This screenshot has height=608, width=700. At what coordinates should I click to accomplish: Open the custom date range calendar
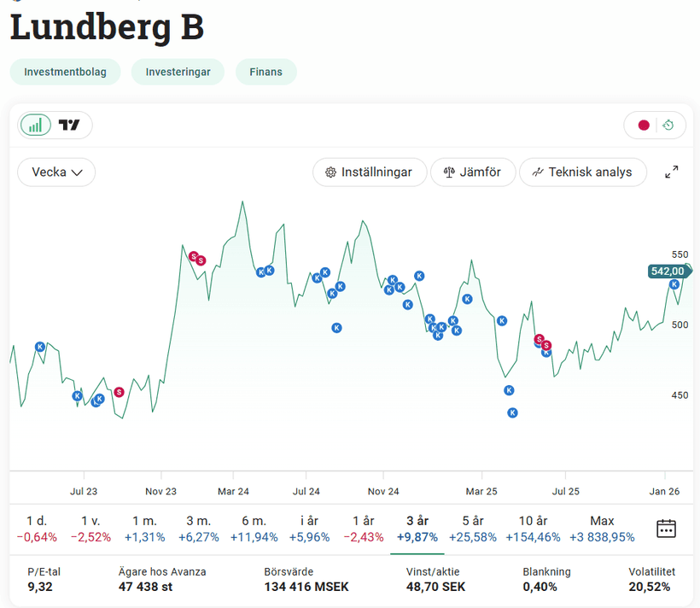(666, 529)
